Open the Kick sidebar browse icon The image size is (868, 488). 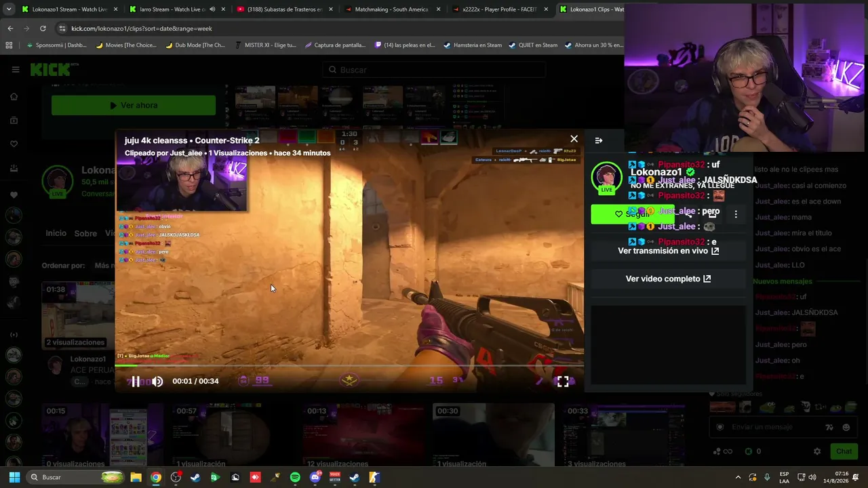pyautogui.click(x=14, y=121)
